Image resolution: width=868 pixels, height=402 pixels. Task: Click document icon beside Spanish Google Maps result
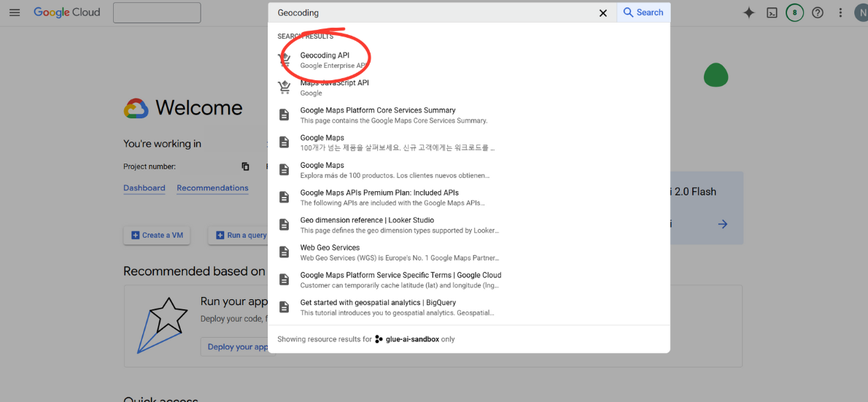(x=284, y=170)
